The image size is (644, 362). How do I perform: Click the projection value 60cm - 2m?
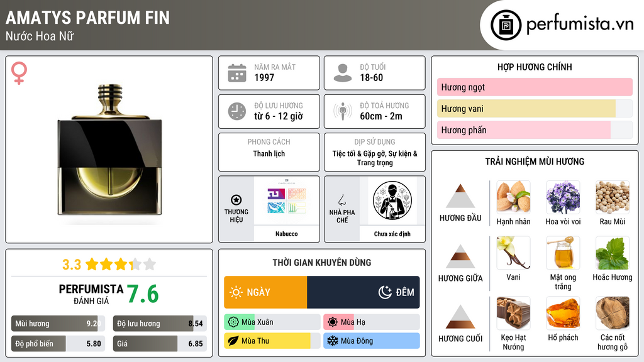(381, 116)
